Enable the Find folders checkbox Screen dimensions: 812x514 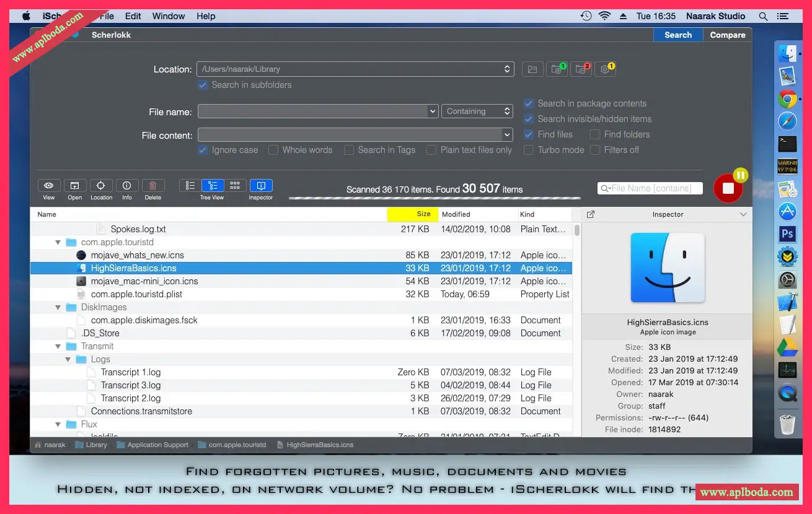595,134
